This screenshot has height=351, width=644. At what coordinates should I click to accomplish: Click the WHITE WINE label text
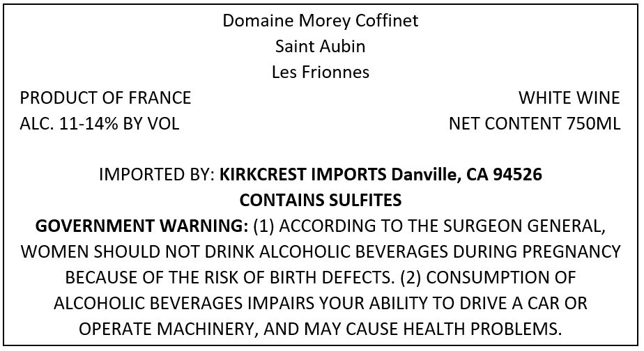(x=569, y=98)
